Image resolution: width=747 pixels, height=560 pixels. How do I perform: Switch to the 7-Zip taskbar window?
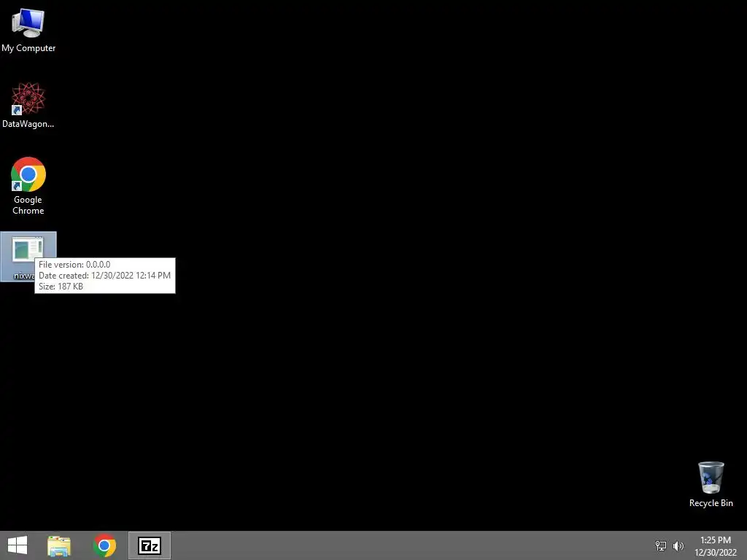149,545
